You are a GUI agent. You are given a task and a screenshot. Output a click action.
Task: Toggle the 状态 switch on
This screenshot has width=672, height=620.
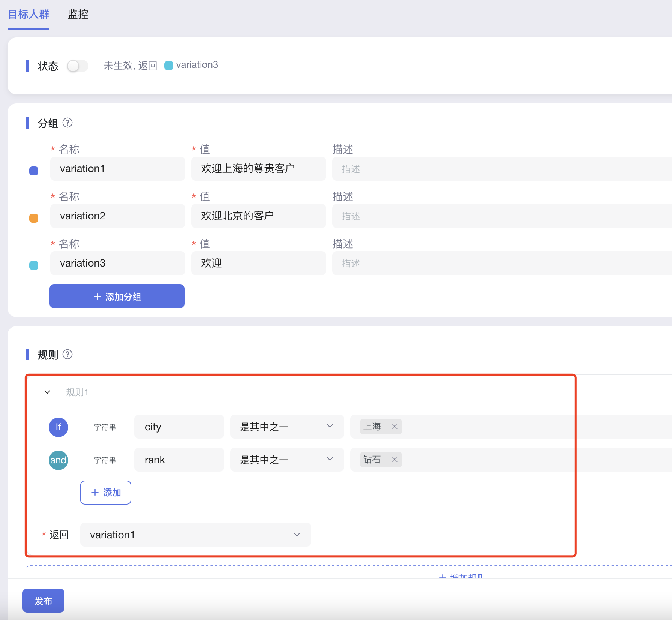click(78, 66)
